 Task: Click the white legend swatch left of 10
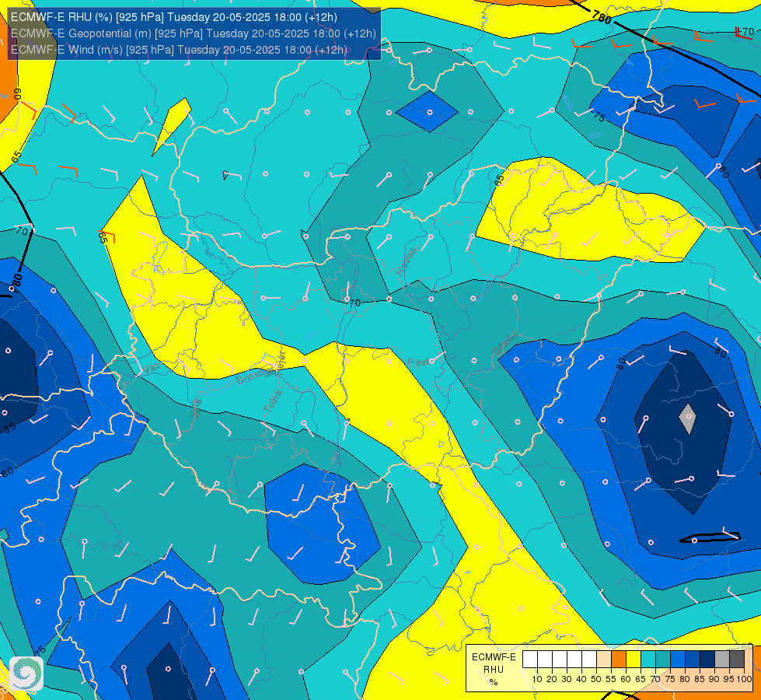530,660
